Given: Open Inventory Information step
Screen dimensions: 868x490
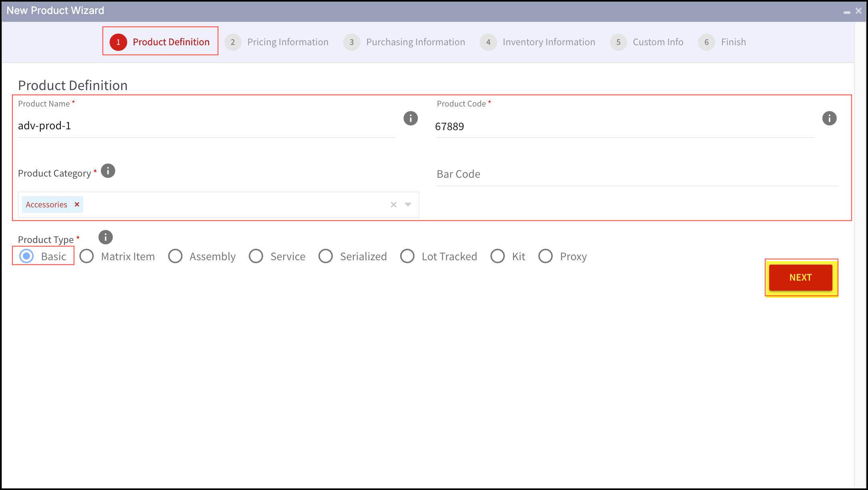Looking at the screenshot, I should (537, 42).
